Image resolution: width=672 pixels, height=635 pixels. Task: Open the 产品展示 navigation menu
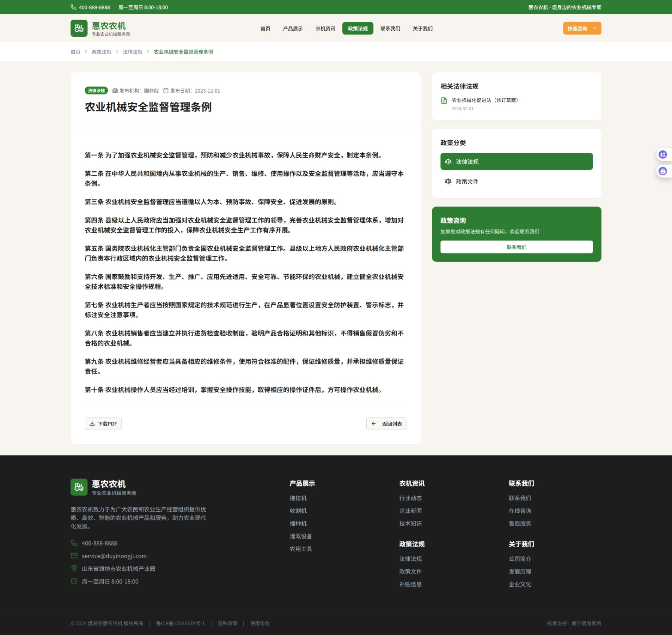[x=293, y=28]
